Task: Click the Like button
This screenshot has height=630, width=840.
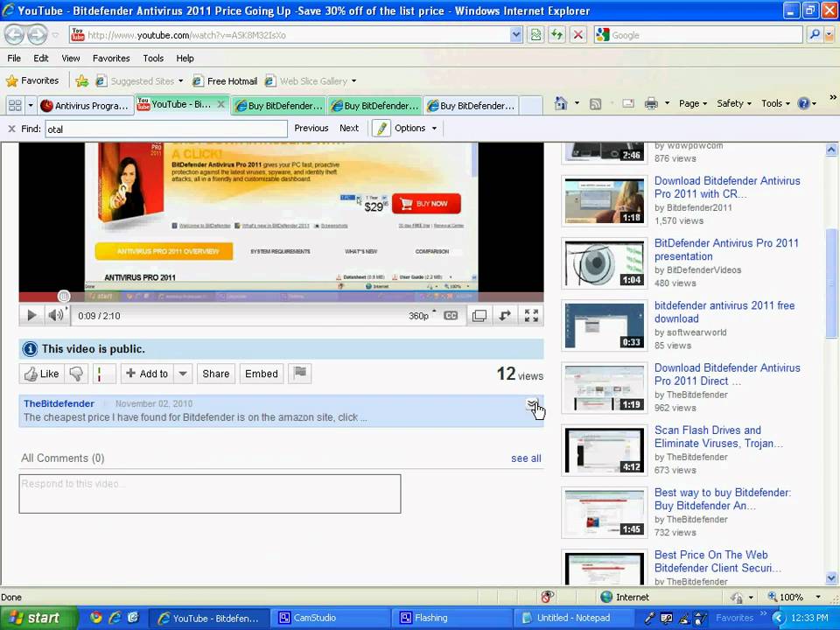Action: (x=42, y=374)
